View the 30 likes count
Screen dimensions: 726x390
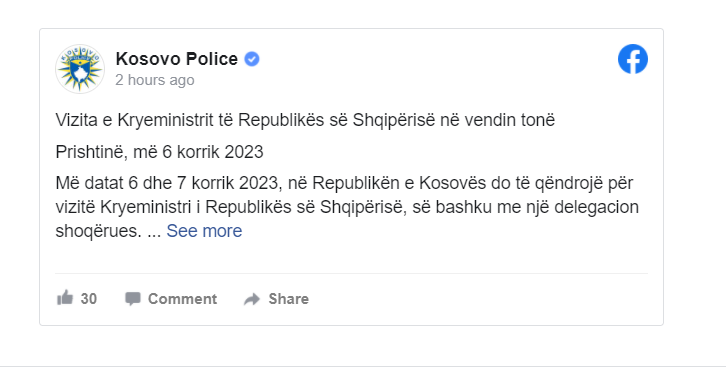[89, 299]
